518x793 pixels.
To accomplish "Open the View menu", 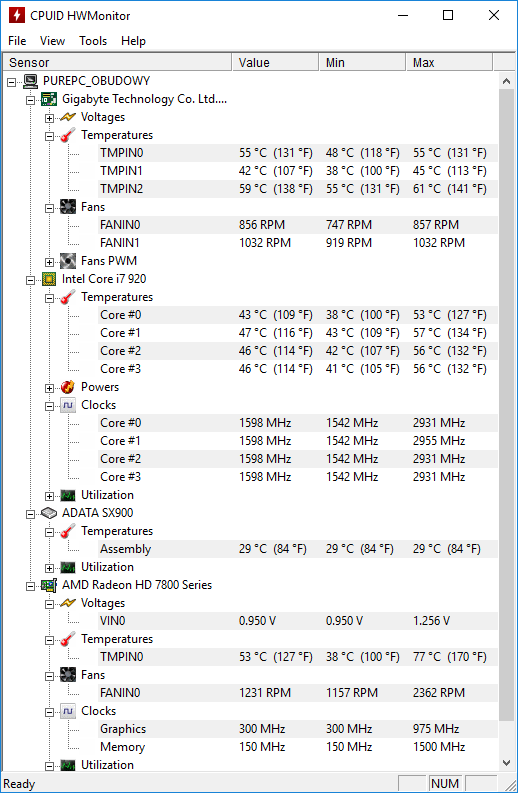I will tap(53, 41).
